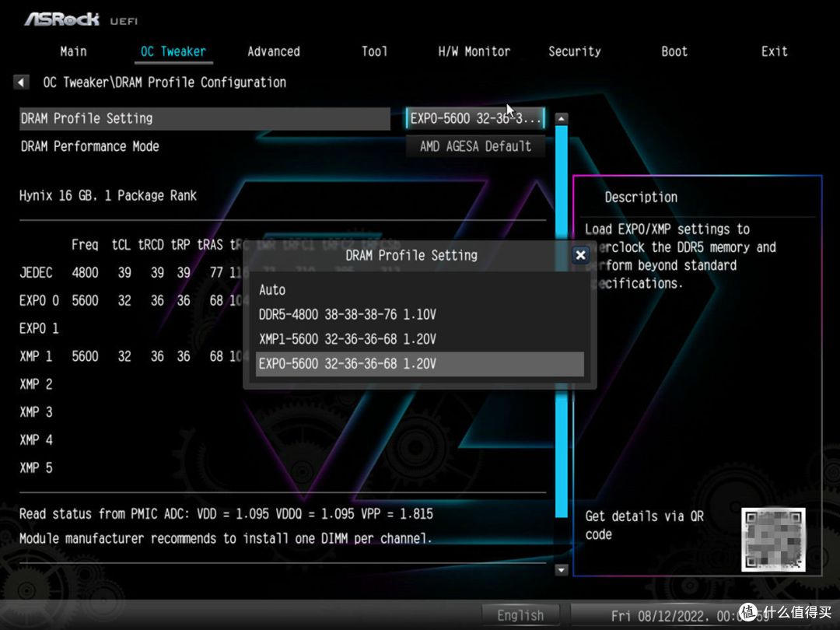
Task: Click the tRCD column header
Action: pyautogui.click(x=151, y=245)
